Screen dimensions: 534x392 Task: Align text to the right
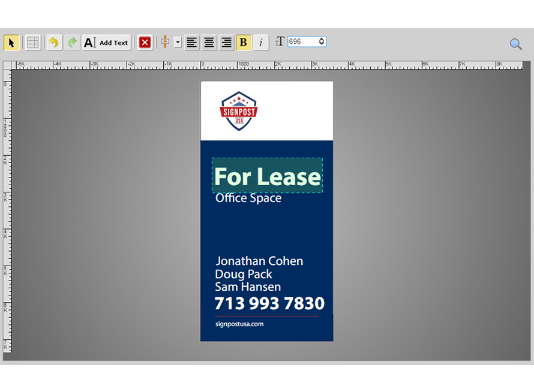226,43
